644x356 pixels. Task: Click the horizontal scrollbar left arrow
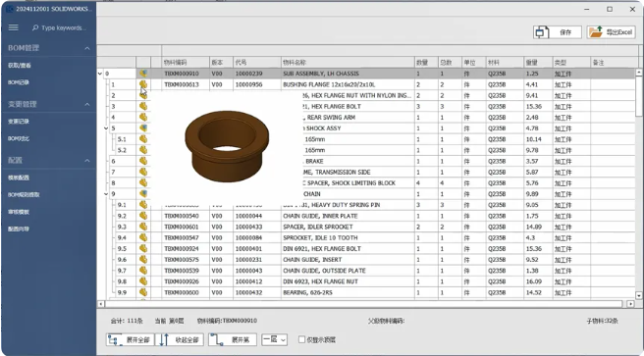101,304
